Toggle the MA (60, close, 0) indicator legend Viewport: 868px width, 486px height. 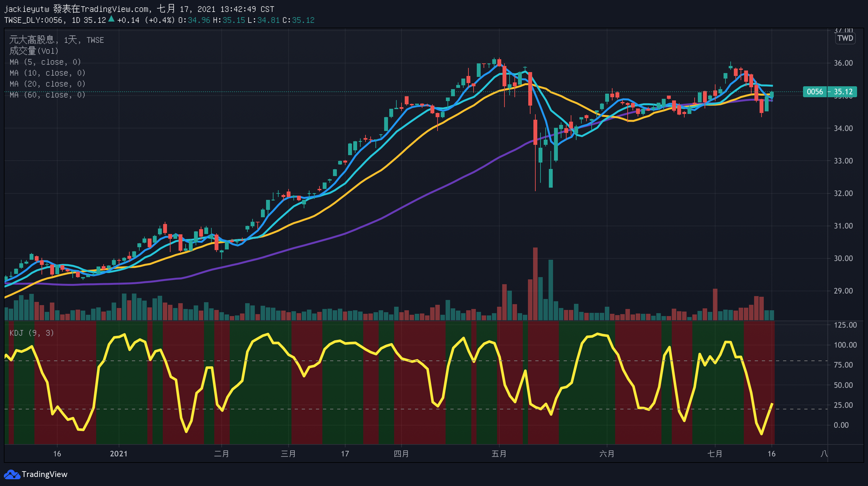tap(47, 95)
